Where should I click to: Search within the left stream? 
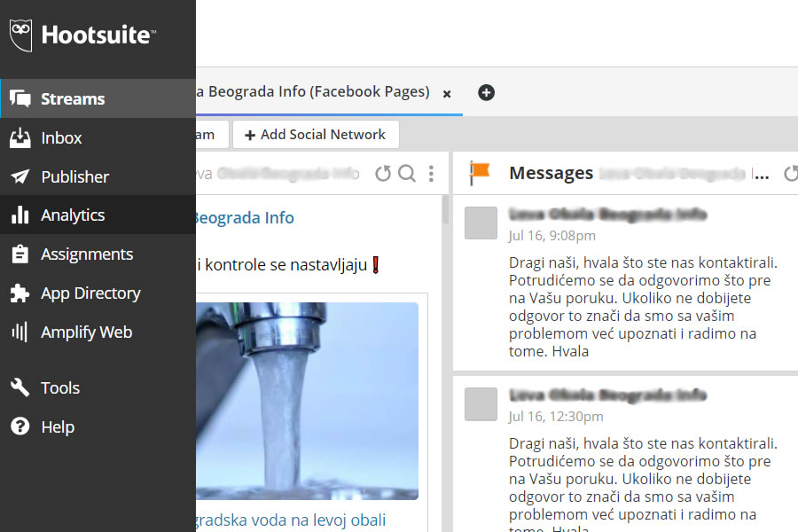[x=407, y=174]
